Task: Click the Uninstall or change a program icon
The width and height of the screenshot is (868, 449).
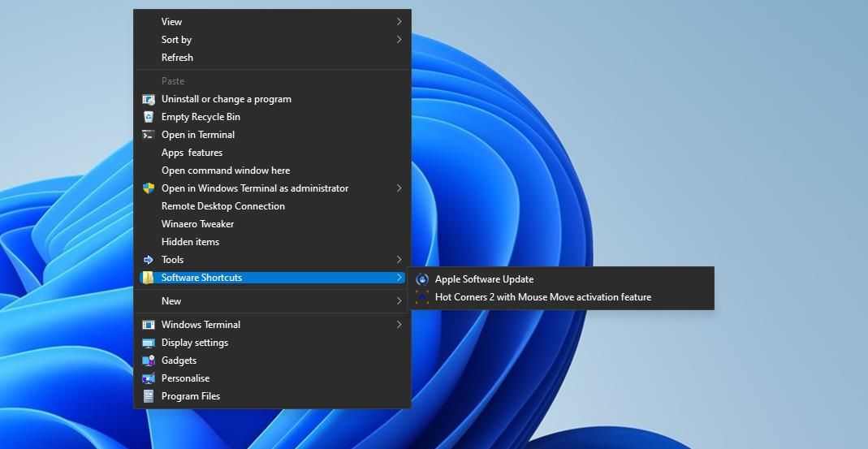Action: (148, 99)
